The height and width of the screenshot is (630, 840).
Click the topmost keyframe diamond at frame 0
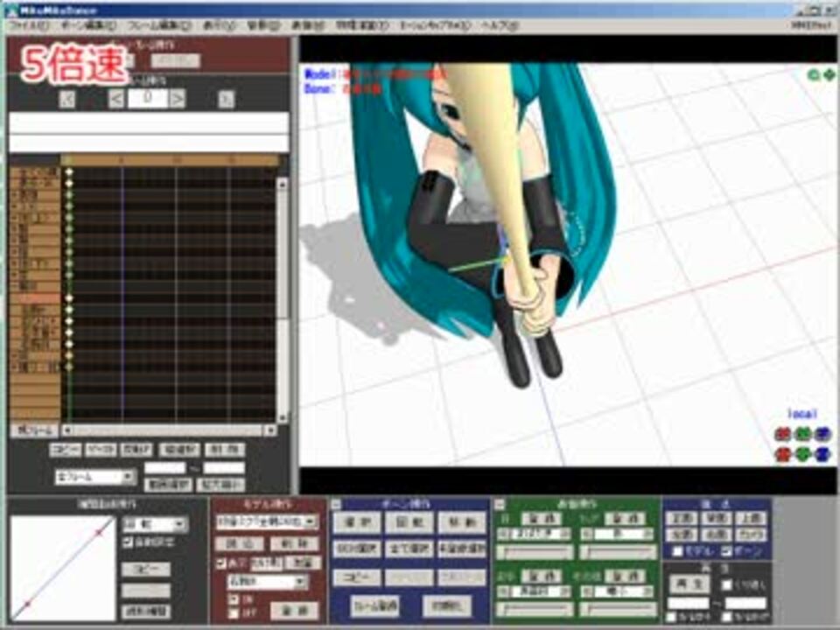point(69,172)
